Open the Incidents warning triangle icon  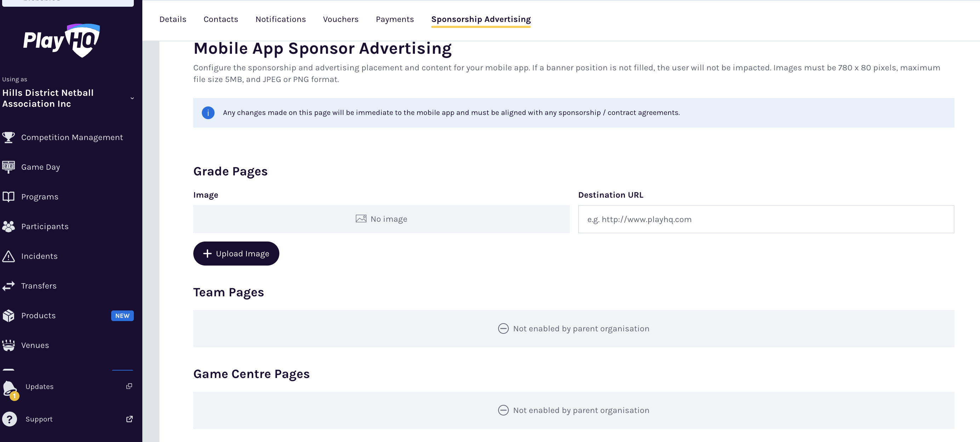click(8, 256)
